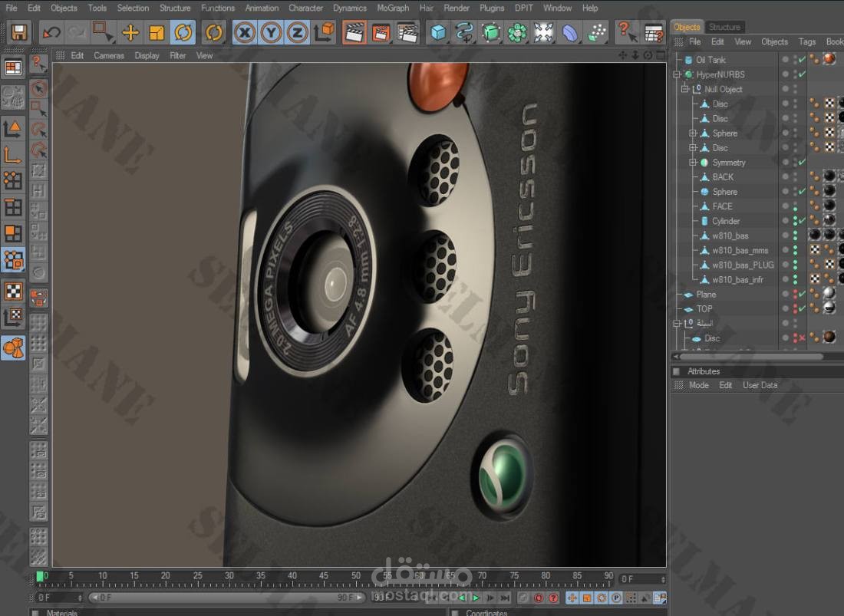
Task: Select the TOP object
Action: point(704,309)
